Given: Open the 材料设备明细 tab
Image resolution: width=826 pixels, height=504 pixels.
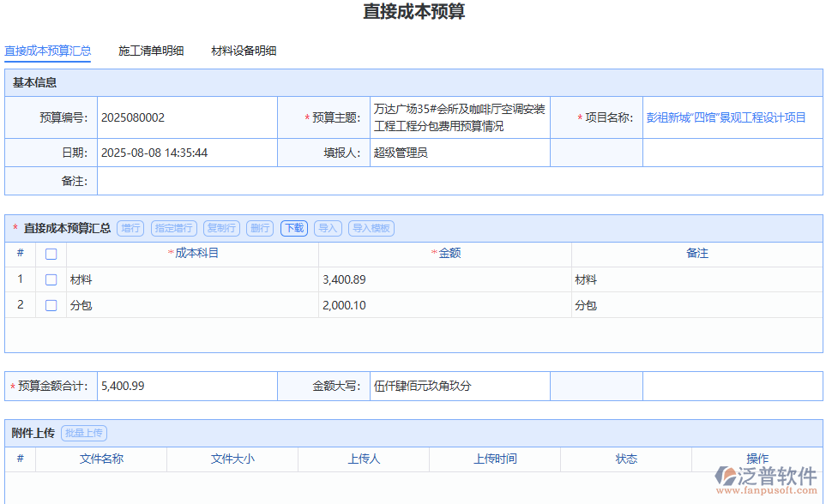Looking at the screenshot, I should (244, 51).
